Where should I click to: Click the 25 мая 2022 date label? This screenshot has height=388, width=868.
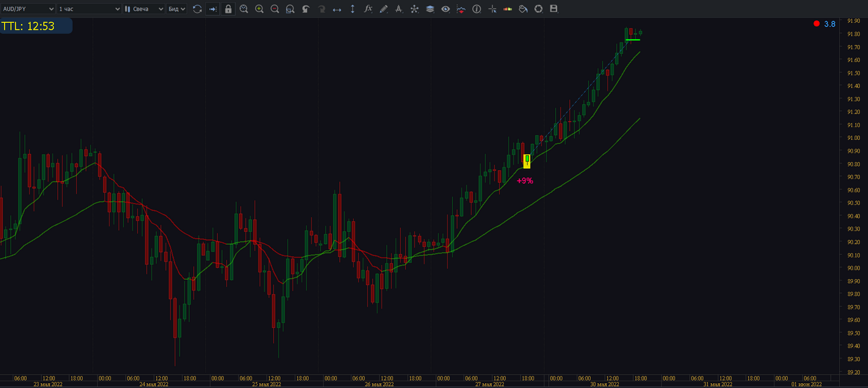266,385
